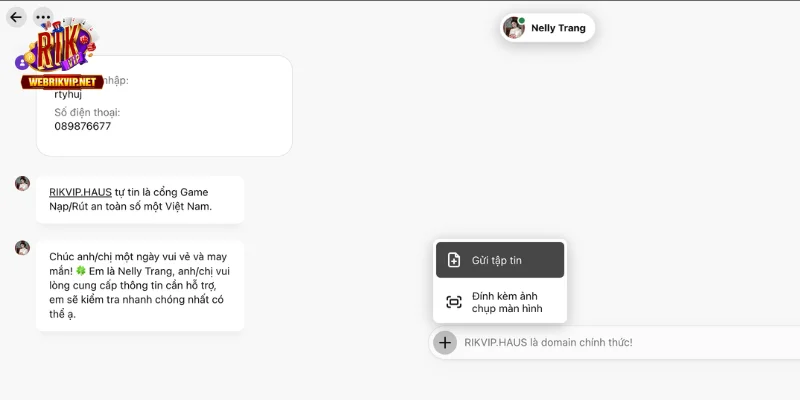Click Nelly Trang's avatar in header chip

(514, 28)
